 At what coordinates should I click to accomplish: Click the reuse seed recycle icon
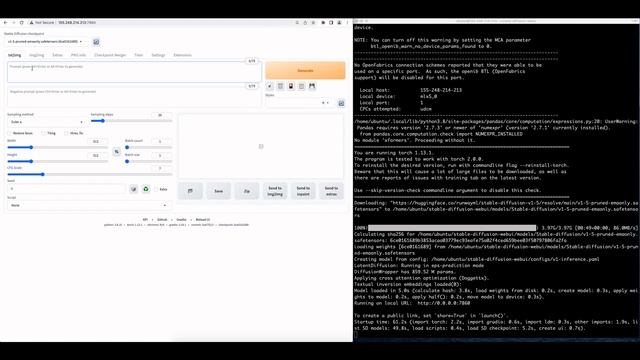tap(146, 189)
